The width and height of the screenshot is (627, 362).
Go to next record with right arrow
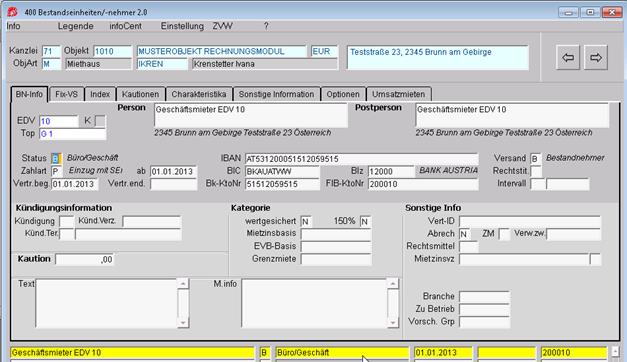click(595, 58)
